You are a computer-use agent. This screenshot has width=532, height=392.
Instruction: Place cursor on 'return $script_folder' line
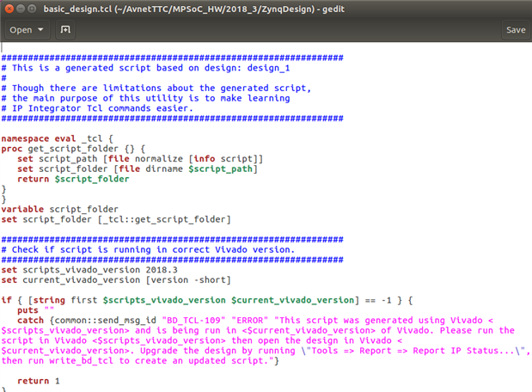pyautogui.click(x=73, y=179)
